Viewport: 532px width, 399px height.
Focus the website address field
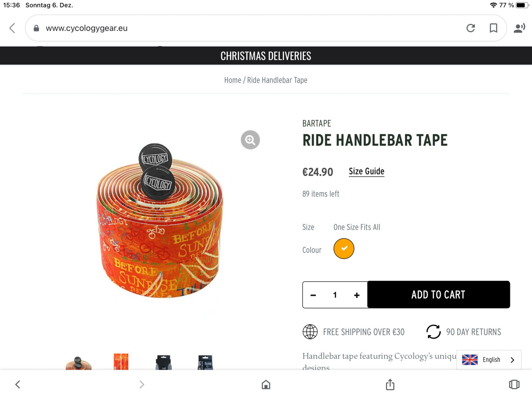pos(233,28)
